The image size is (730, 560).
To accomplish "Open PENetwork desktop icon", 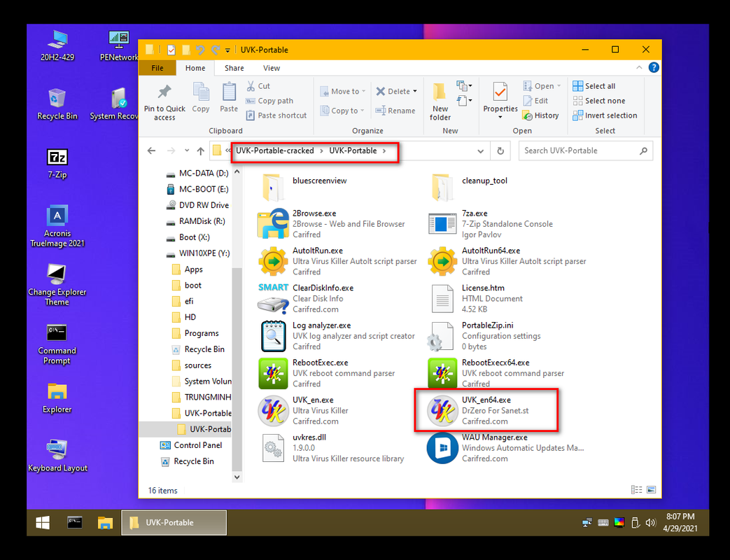I will 119,45.
